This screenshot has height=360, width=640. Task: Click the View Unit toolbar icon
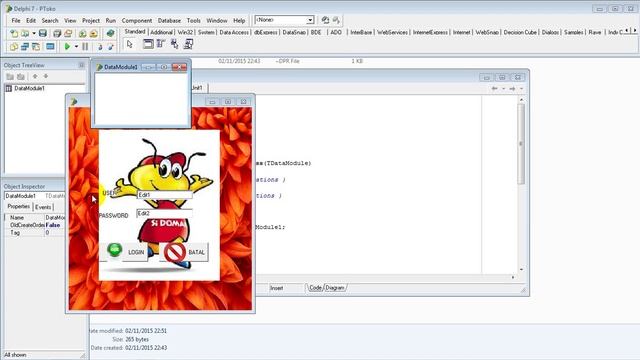[x=14, y=47]
